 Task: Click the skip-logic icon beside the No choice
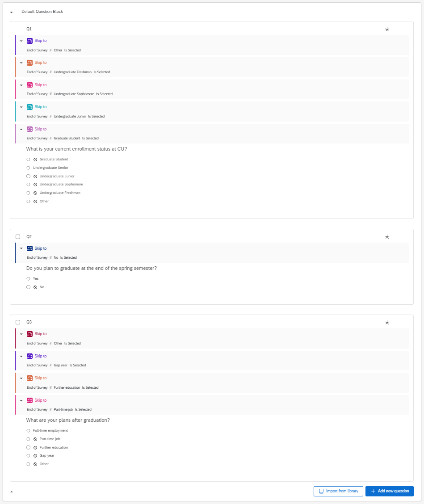(35, 287)
